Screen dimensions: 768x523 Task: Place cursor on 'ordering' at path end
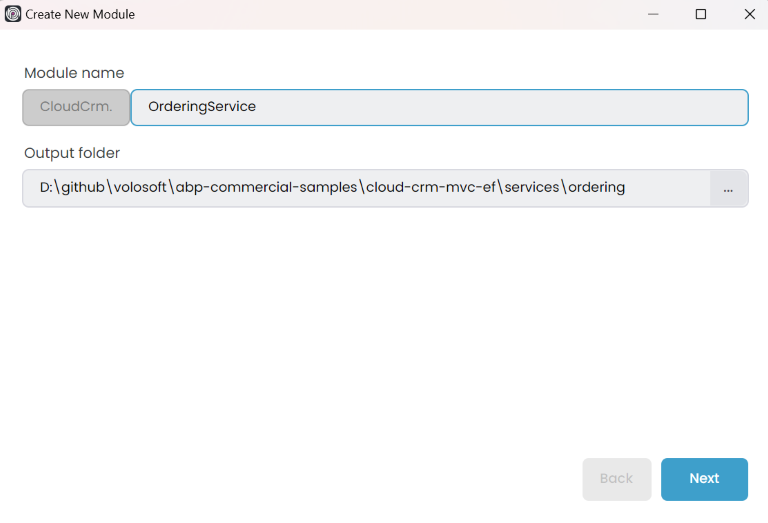[597, 188]
